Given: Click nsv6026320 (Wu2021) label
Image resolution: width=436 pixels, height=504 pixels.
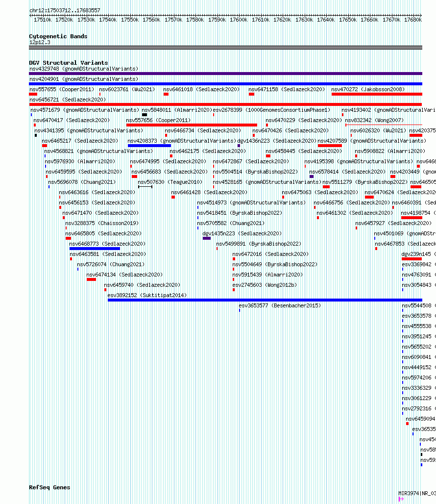Looking at the screenshot, I should [378, 130].
